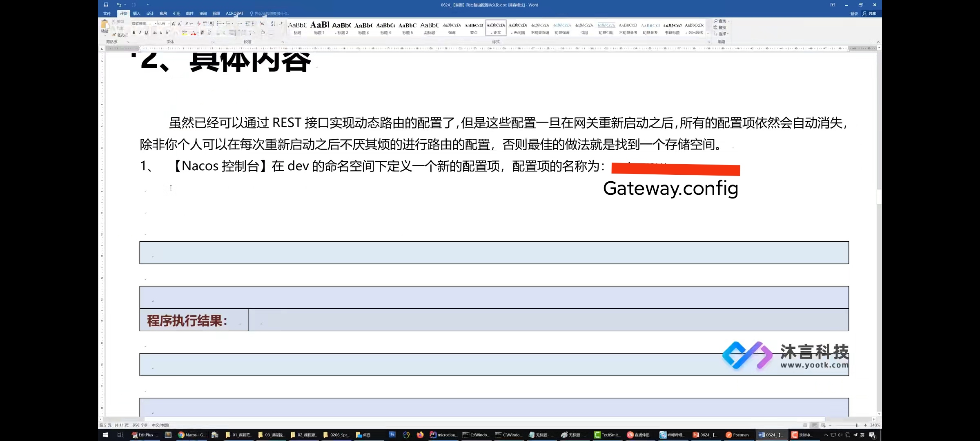Switch to the 审阅 (Review) tab

tap(203, 13)
